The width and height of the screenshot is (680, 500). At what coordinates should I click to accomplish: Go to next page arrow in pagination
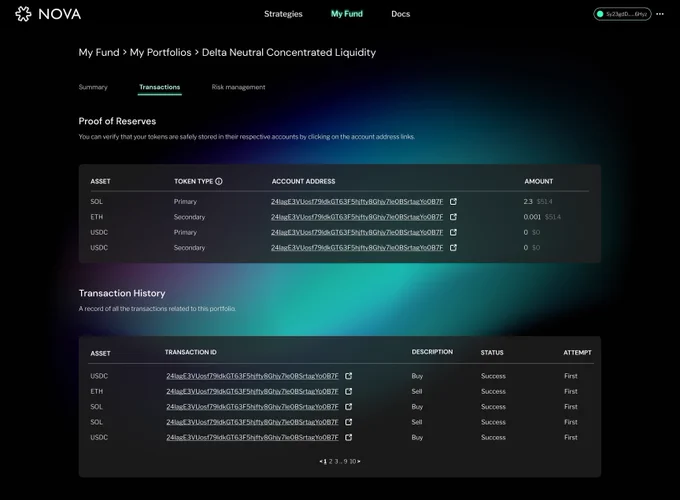pyautogui.click(x=359, y=461)
